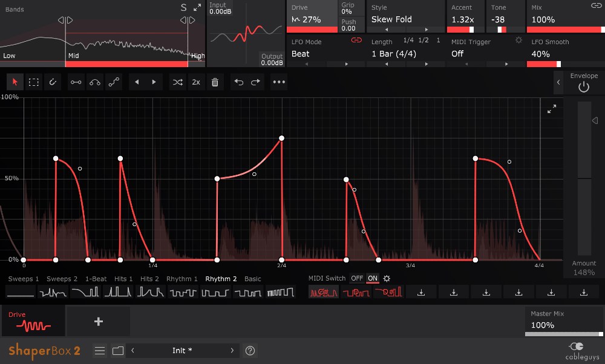Shift waveform right with arrow

pos(154,82)
